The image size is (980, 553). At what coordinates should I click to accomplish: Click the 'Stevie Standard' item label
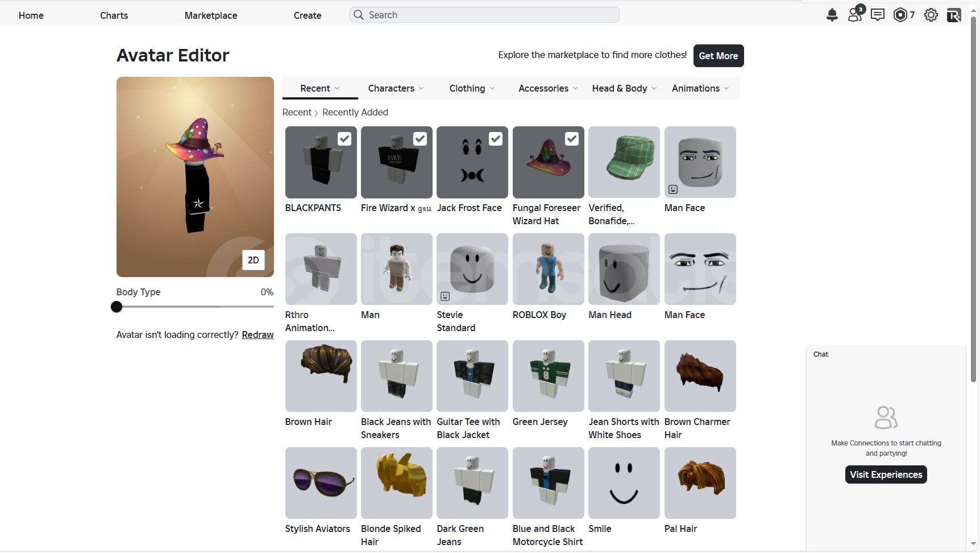[x=456, y=321]
